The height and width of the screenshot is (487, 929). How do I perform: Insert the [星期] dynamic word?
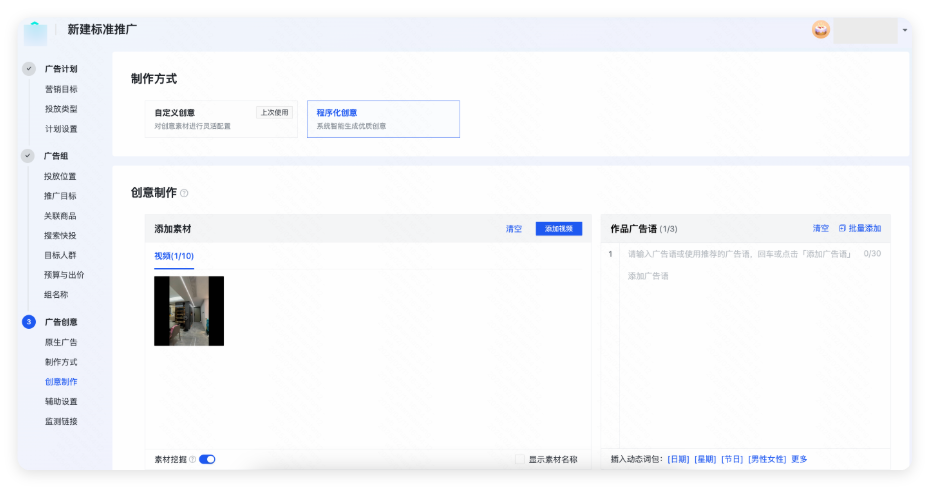pos(705,459)
